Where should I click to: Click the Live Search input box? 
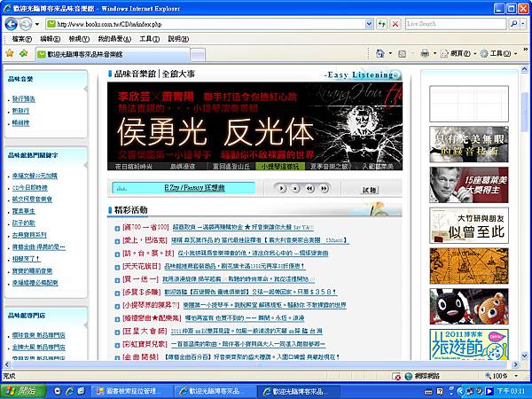tap(456, 24)
